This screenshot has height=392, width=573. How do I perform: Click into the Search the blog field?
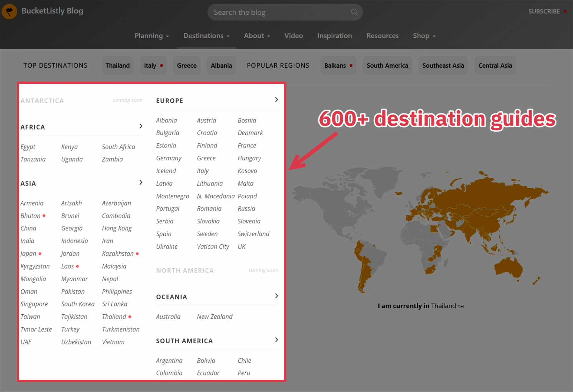point(279,13)
